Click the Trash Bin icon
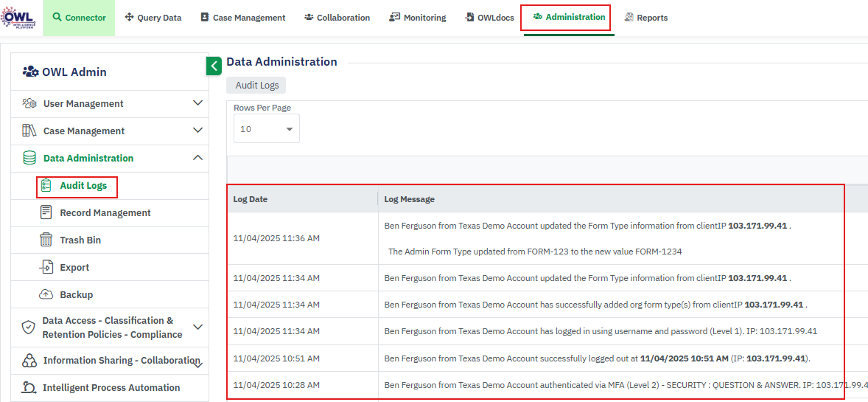868x402 pixels. [46, 240]
